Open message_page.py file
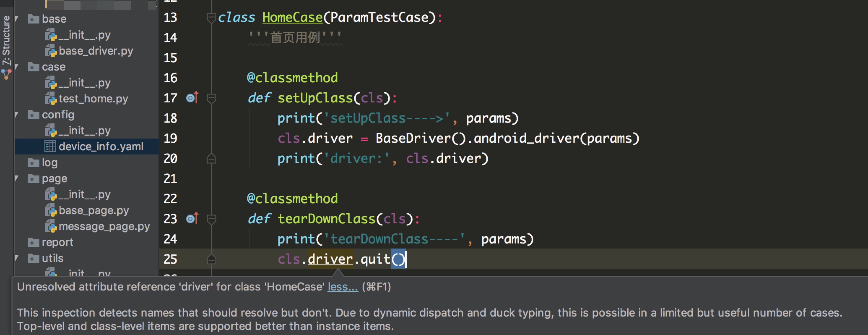Viewport: 868px width, 335px height. pyautogui.click(x=104, y=226)
